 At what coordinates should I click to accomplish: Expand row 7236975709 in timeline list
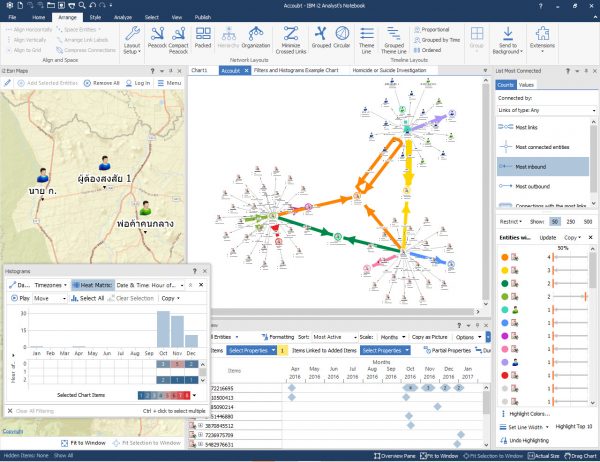tap(200, 435)
